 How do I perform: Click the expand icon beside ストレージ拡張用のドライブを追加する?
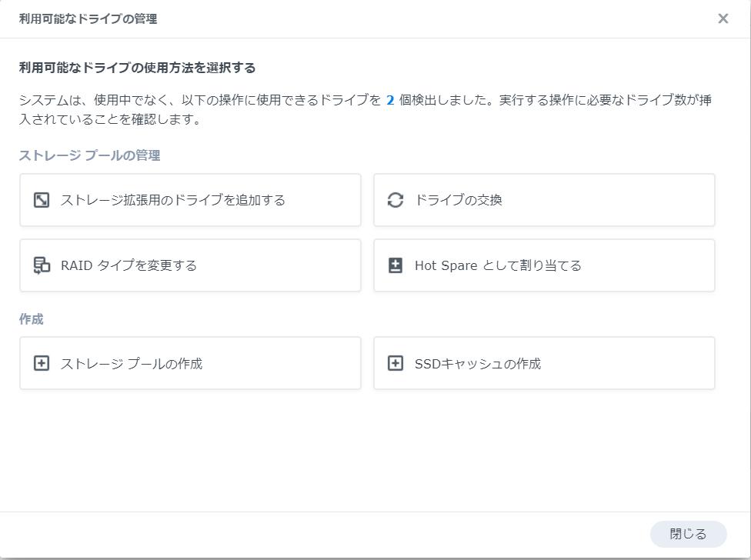click(42, 200)
